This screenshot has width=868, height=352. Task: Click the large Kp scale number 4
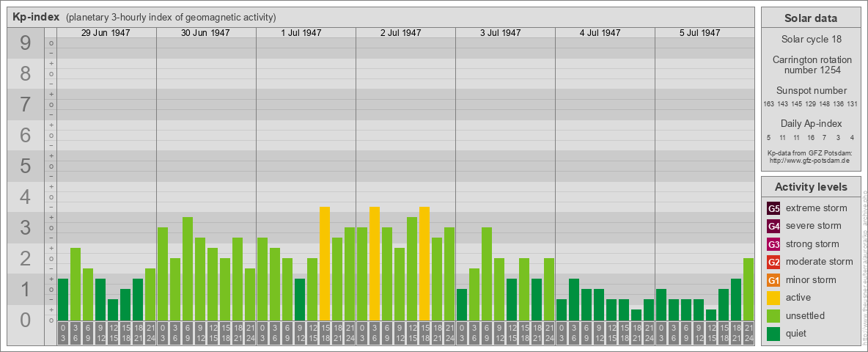[25, 197]
